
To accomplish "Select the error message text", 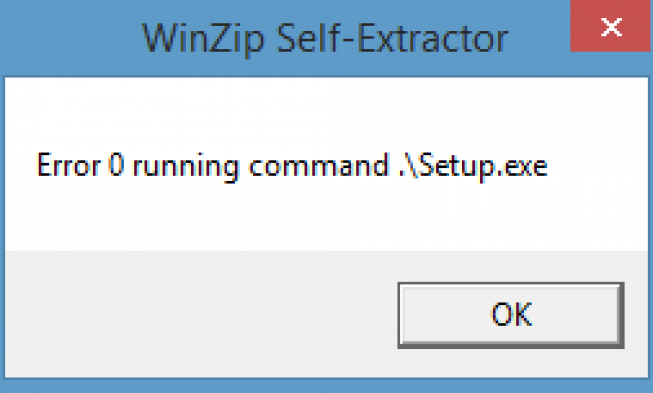I will coord(292,167).
